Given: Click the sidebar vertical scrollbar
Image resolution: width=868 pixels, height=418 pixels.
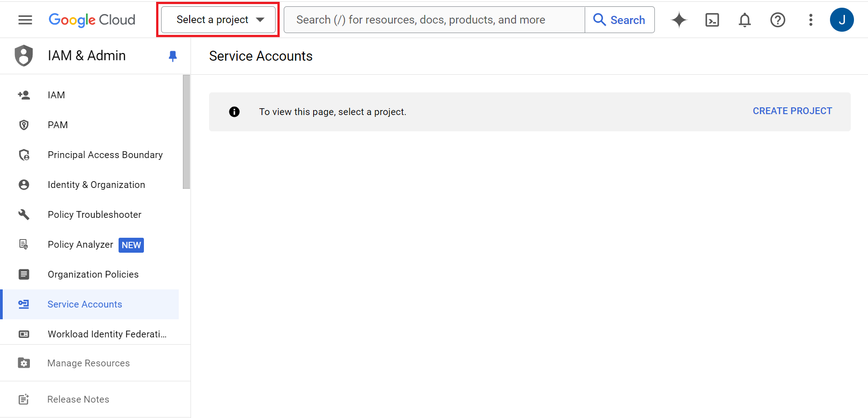Looking at the screenshot, I should pos(186,132).
